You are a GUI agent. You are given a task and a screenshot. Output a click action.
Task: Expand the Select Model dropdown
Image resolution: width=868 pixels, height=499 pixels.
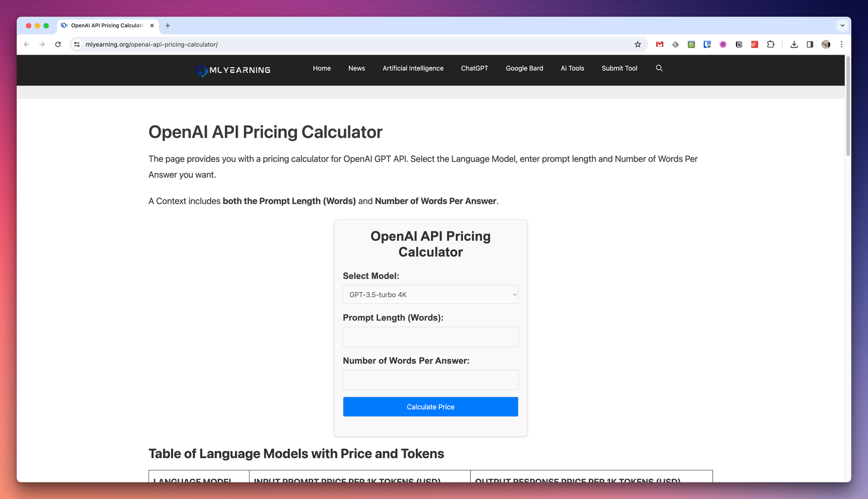tap(430, 295)
